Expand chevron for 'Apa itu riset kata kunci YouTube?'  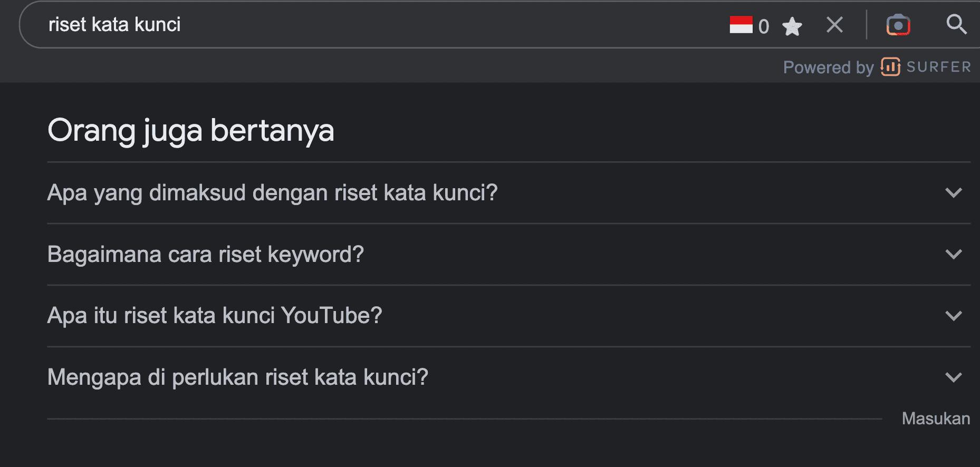[954, 316]
